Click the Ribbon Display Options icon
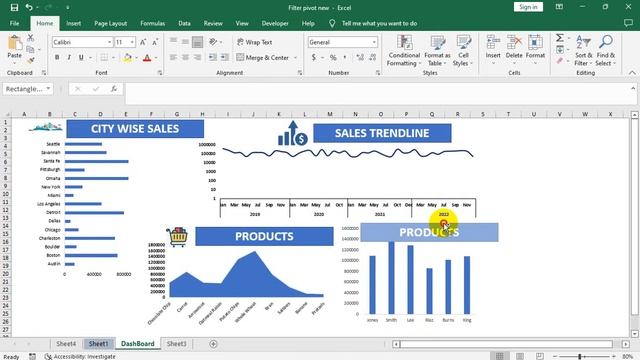 pyautogui.click(x=559, y=7)
